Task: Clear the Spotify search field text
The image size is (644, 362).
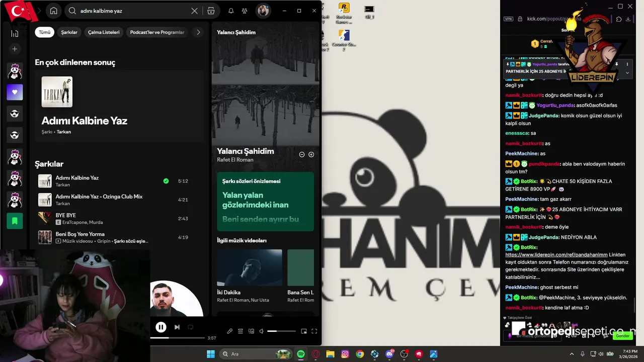Action: tap(194, 11)
